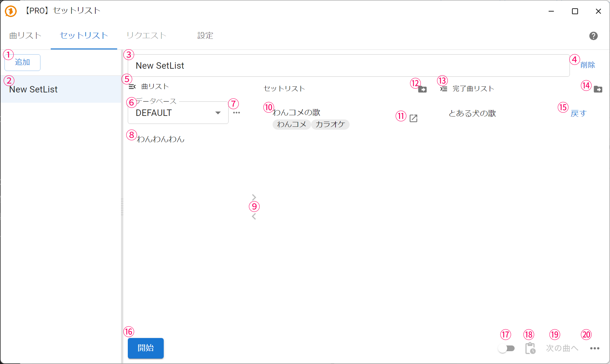Click left chevron to remove song from setlist
The width and height of the screenshot is (610, 364).
click(x=254, y=217)
